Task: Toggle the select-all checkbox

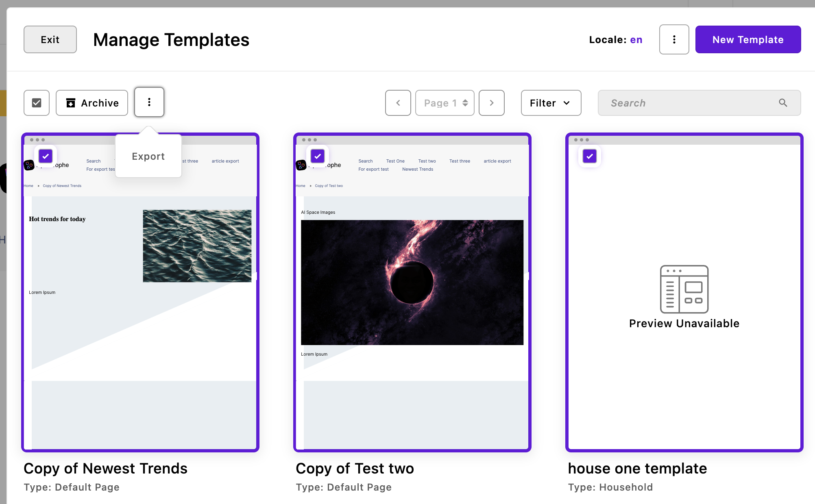Action: click(37, 103)
